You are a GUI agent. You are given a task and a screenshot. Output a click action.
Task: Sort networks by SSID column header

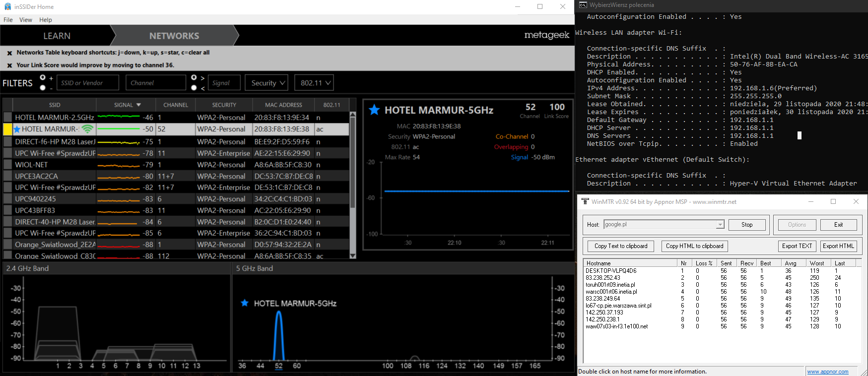55,105
